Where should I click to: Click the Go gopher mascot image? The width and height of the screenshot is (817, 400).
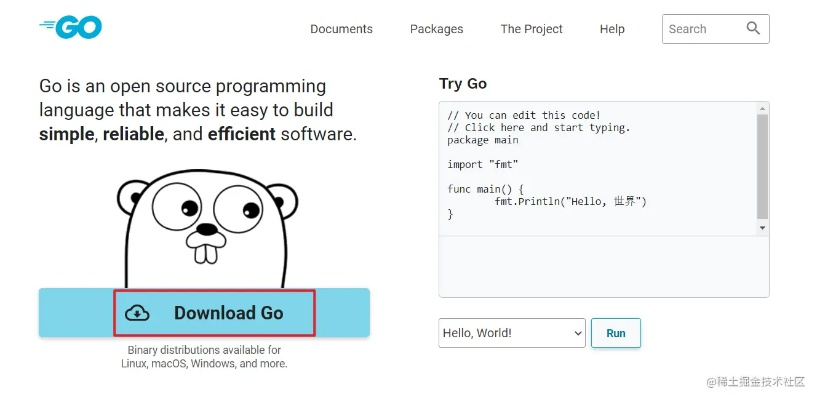tap(207, 229)
